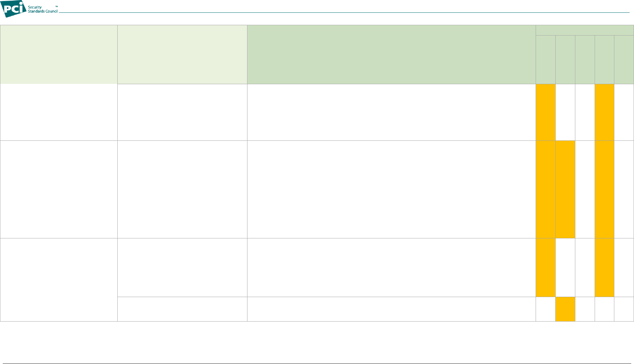Click first narrow green header cell under merged header
634x364 pixels.
click(546, 60)
